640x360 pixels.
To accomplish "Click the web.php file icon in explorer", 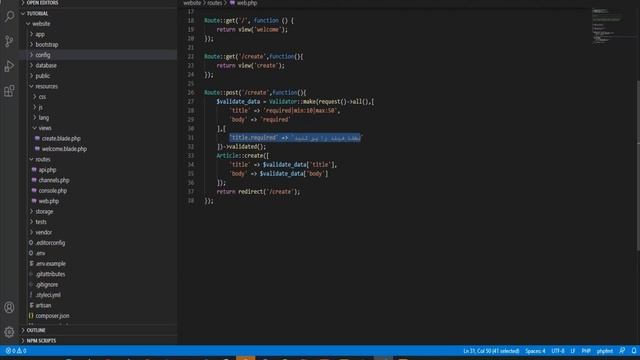I will 34,201.
